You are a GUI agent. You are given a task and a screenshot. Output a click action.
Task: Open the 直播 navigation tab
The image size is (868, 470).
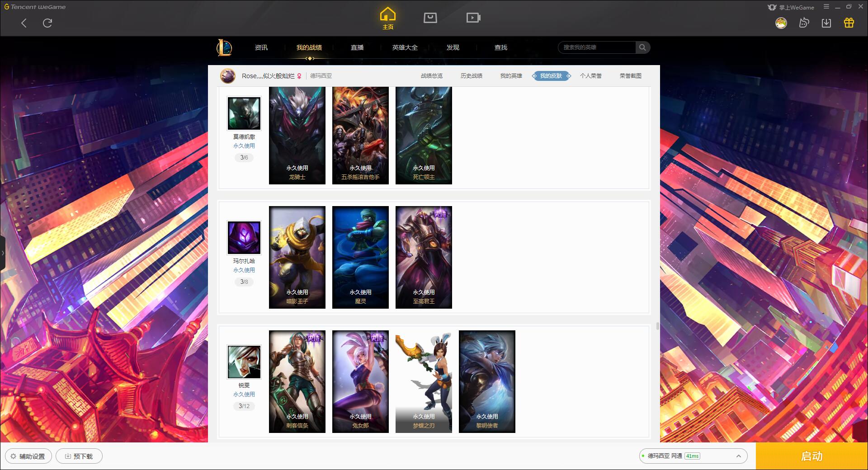(x=357, y=47)
